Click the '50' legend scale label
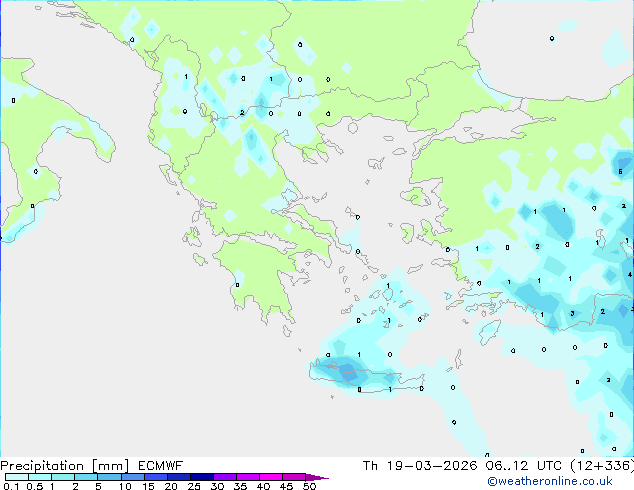 (309, 486)
